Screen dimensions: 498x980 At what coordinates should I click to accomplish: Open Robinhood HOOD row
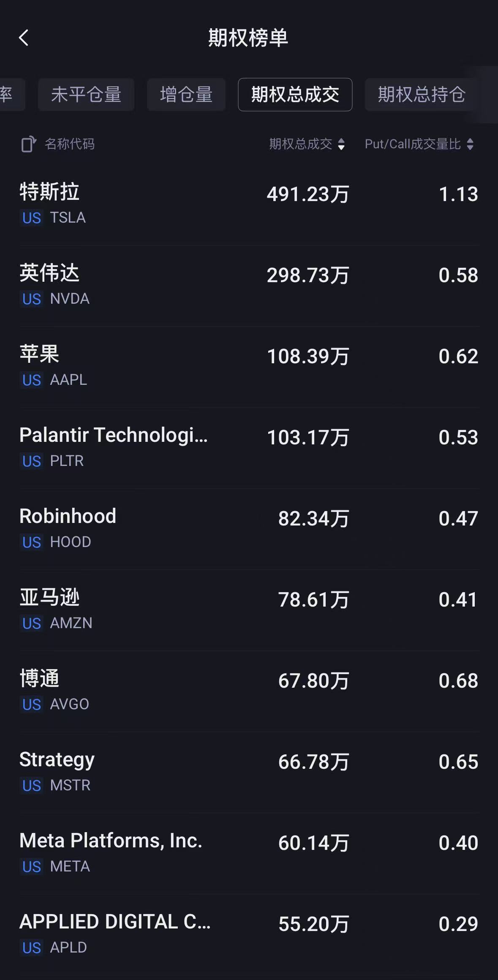coord(249,529)
